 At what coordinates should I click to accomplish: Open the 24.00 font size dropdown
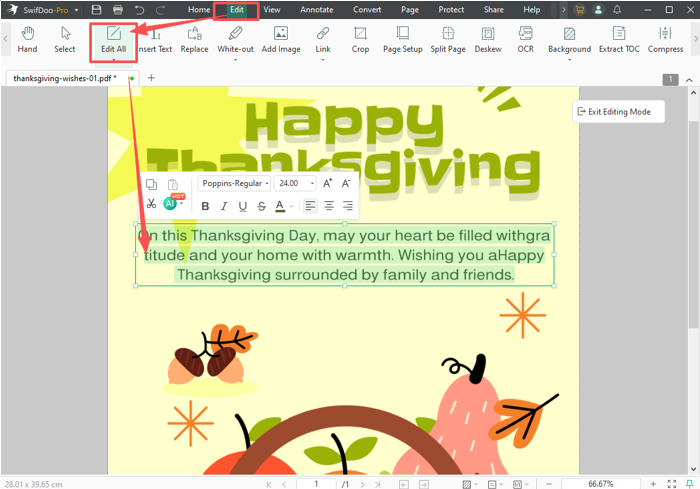pyautogui.click(x=295, y=183)
